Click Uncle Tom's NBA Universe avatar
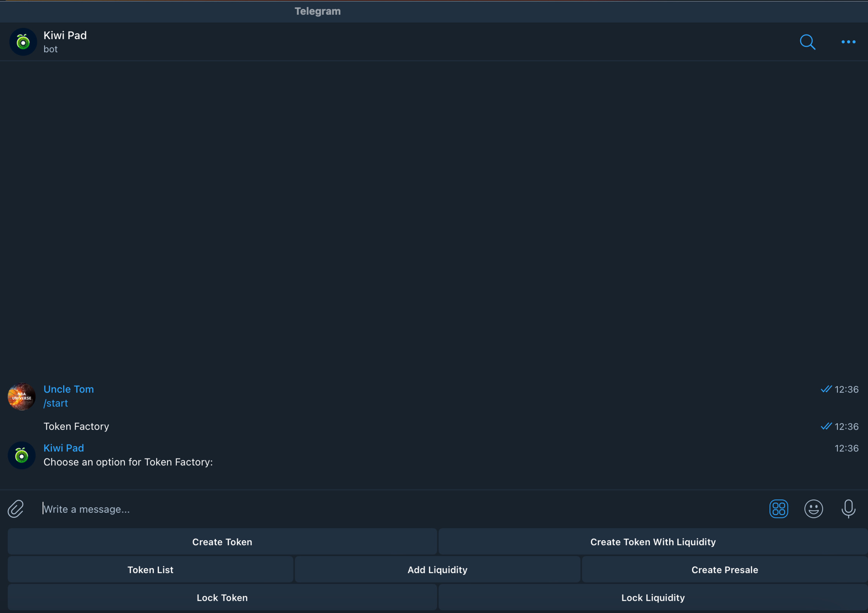 pos(22,396)
